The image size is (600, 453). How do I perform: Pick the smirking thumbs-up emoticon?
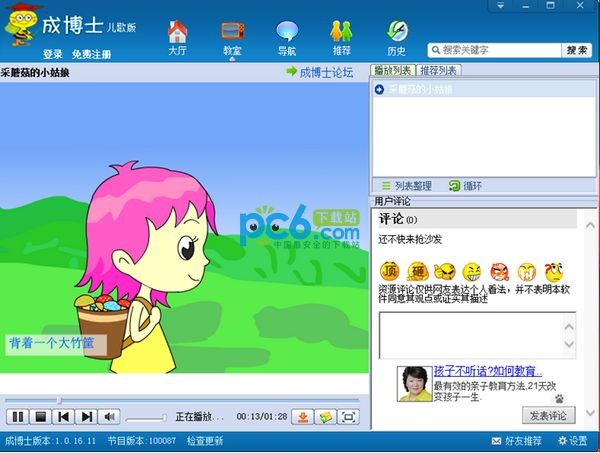(445, 272)
